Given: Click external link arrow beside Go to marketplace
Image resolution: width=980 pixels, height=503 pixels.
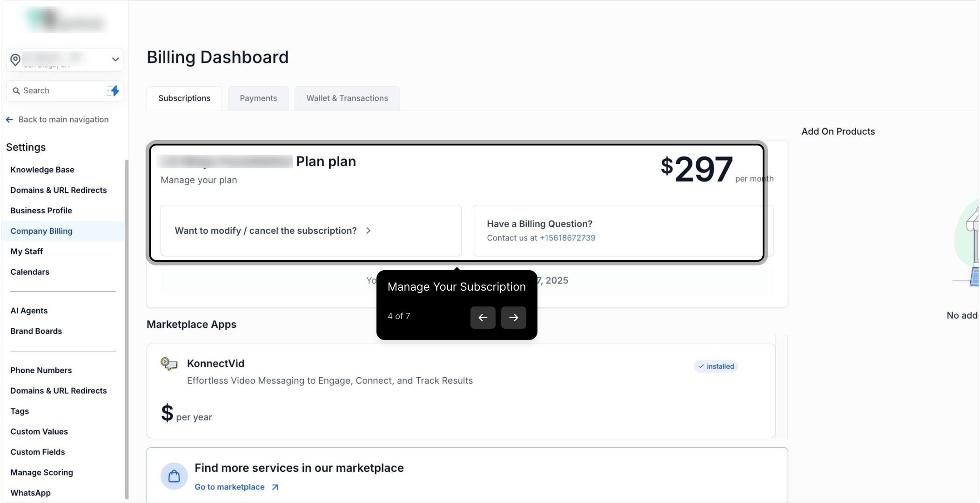Looking at the screenshot, I should coord(275,487).
